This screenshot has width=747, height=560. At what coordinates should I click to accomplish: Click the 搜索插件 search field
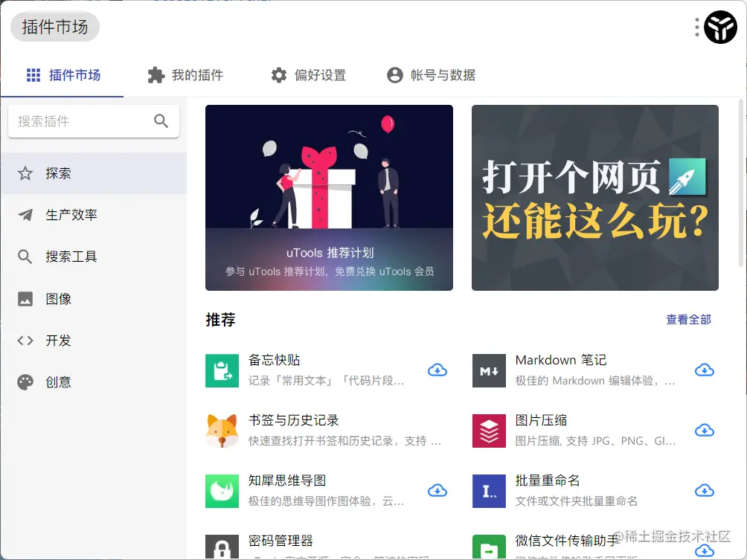tap(94, 121)
